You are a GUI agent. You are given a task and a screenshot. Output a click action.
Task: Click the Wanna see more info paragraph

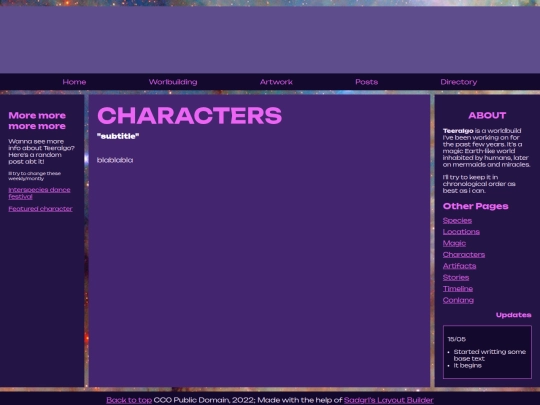click(x=41, y=152)
